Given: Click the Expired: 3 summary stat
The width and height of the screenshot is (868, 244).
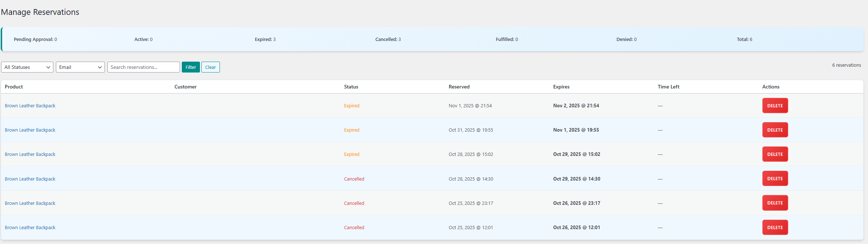Looking at the screenshot, I should click(265, 40).
